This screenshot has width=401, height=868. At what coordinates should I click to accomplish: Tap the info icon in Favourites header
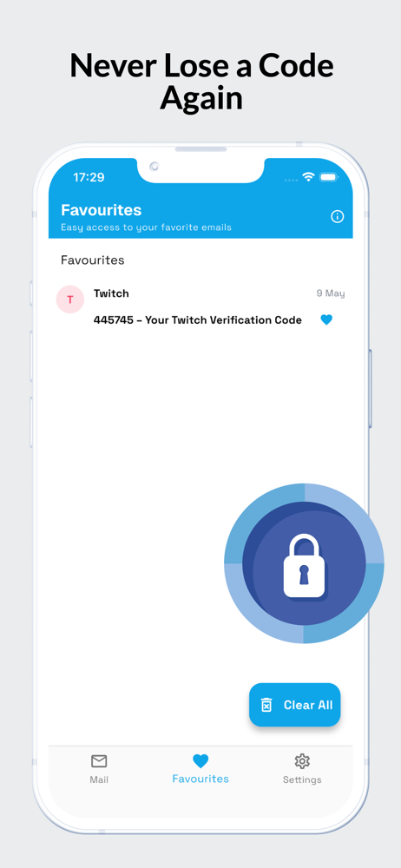click(x=338, y=216)
